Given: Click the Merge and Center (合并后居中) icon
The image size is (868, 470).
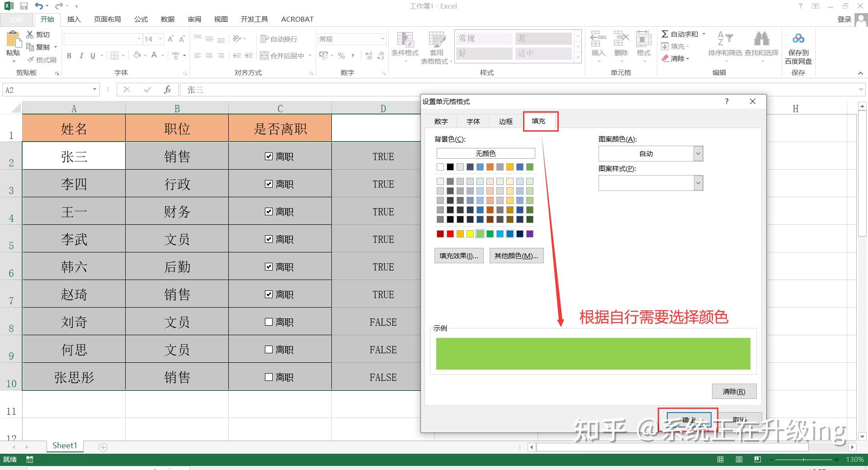Looking at the screenshot, I should (x=264, y=56).
